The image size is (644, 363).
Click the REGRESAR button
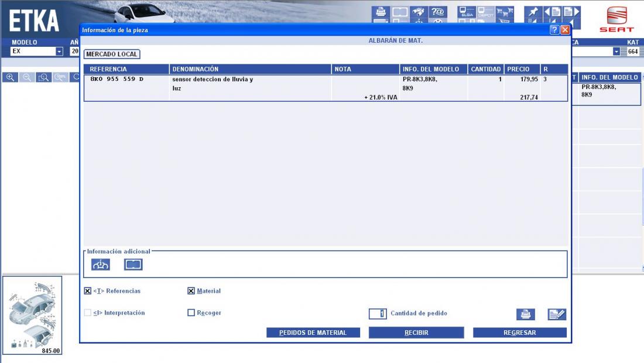[x=519, y=333]
